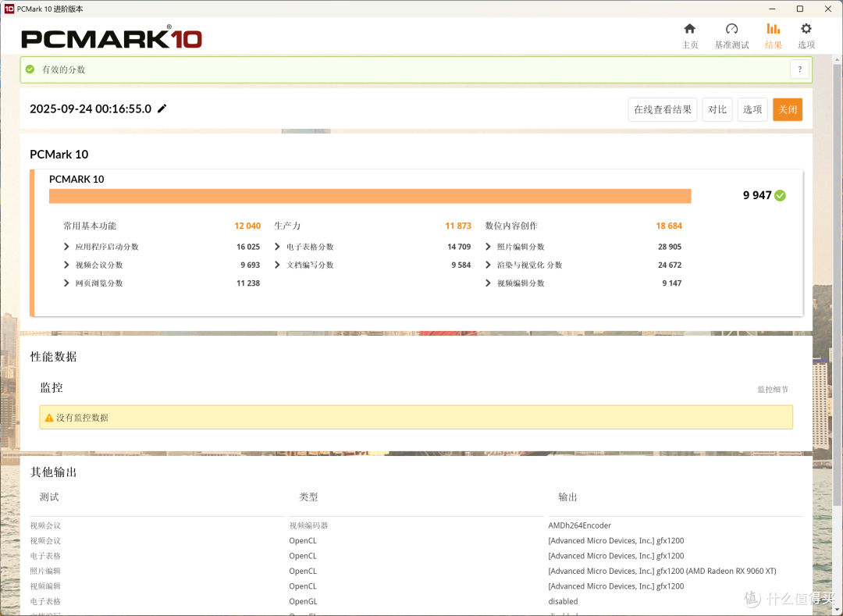Click the 对比 compare button
This screenshot has height=616, width=843.
(717, 109)
